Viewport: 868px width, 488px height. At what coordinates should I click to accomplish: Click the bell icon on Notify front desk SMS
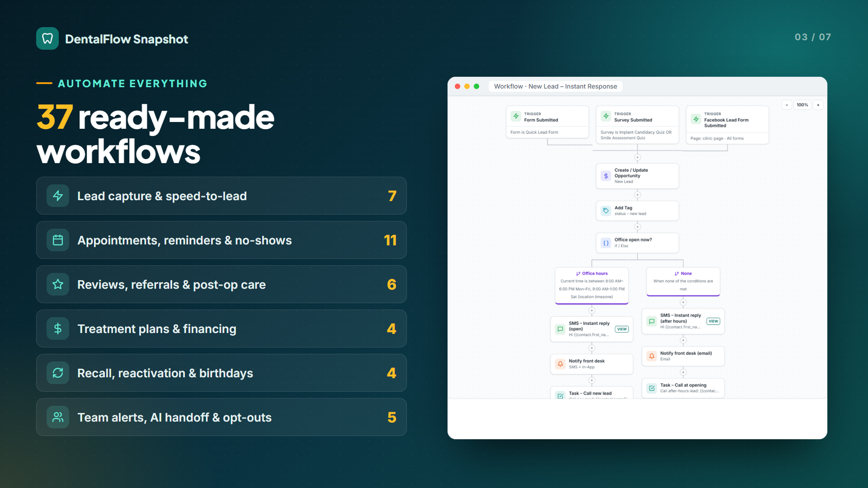coord(560,364)
